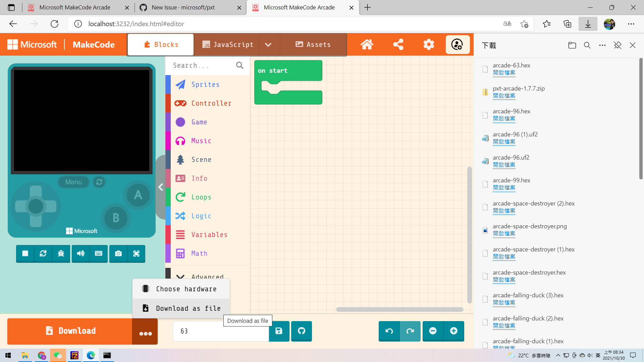Undo the last action
Screen dimensions: 644x362
coord(389,331)
